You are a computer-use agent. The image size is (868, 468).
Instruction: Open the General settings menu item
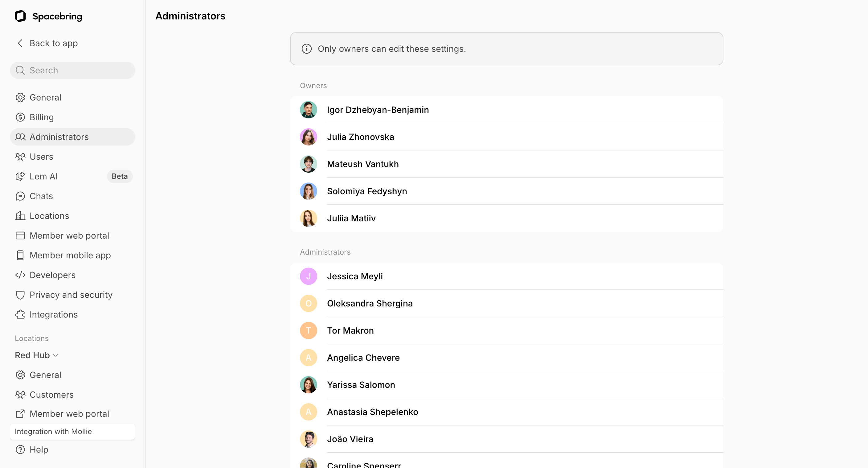click(72, 97)
